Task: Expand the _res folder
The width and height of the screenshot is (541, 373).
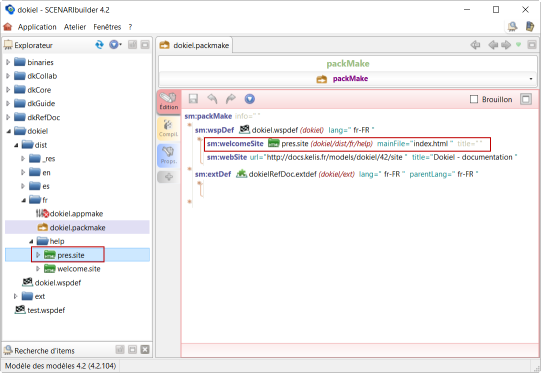Action: [23, 159]
